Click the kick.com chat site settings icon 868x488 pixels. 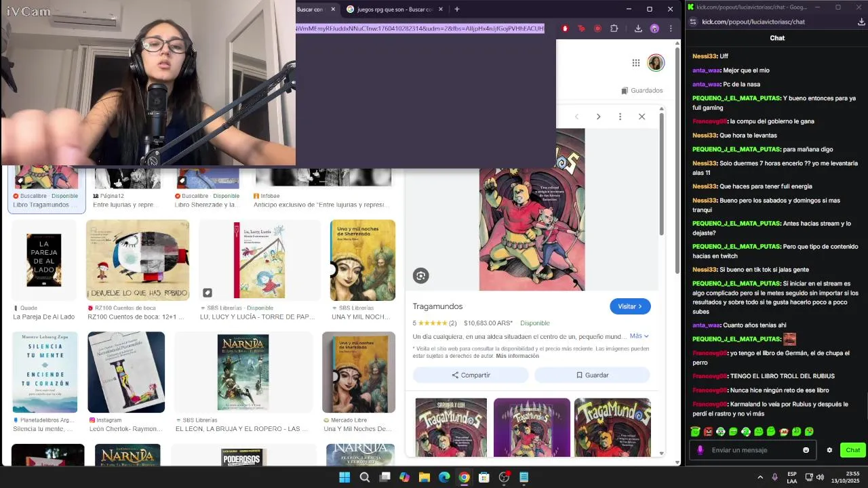[694, 22]
